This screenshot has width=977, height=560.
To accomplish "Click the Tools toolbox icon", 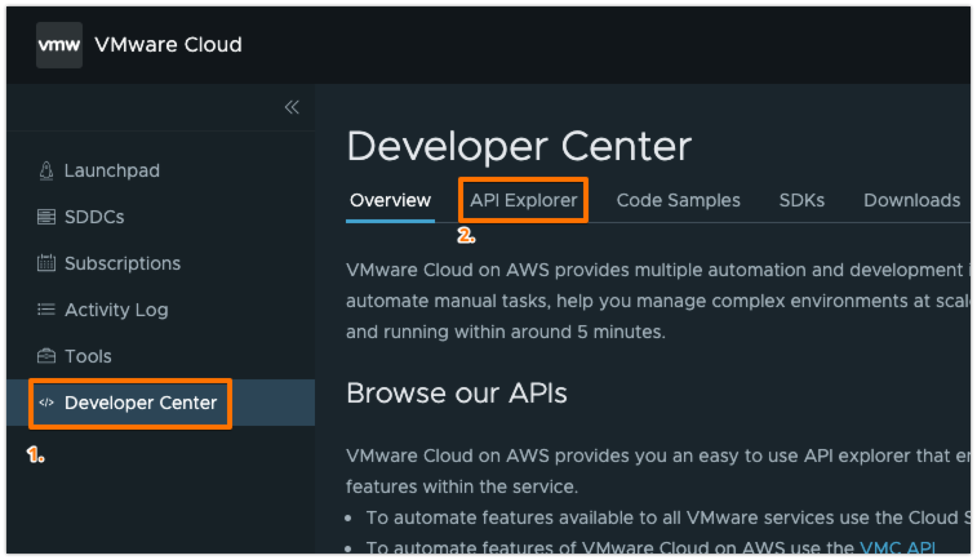I will click(46, 356).
